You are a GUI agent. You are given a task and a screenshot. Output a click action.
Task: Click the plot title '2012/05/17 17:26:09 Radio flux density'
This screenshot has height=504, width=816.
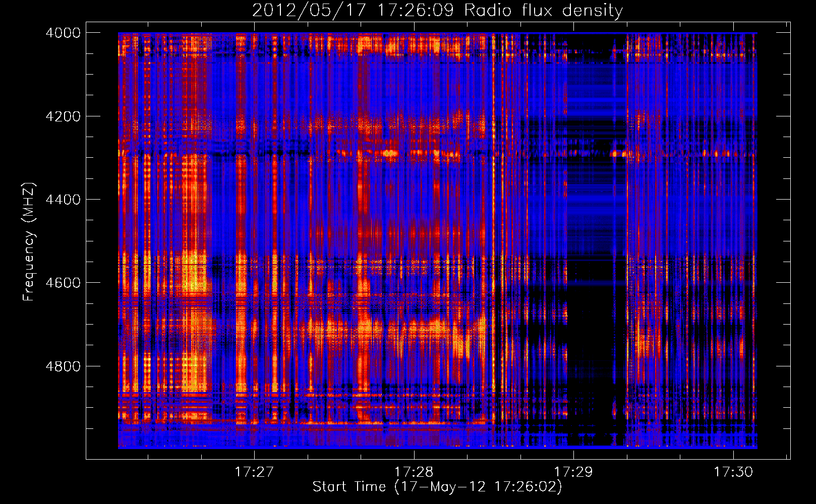coord(437,11)
